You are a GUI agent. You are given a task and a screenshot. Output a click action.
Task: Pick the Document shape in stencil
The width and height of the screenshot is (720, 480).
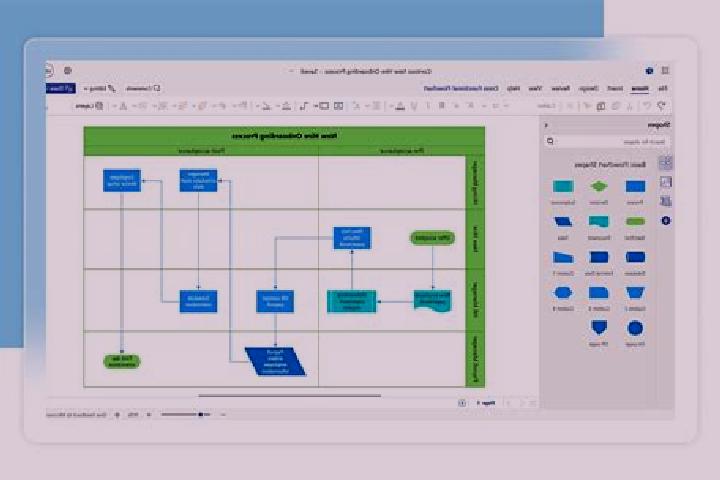(598, 222)
